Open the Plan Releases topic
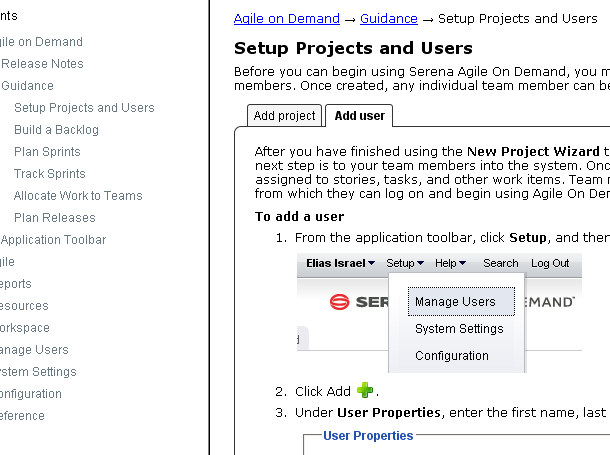 54,218
